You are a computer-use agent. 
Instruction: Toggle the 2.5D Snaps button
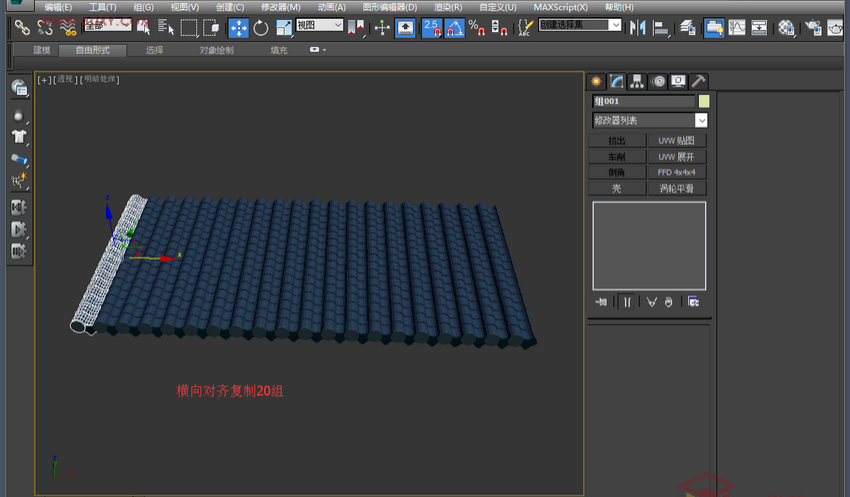point(432,28)
